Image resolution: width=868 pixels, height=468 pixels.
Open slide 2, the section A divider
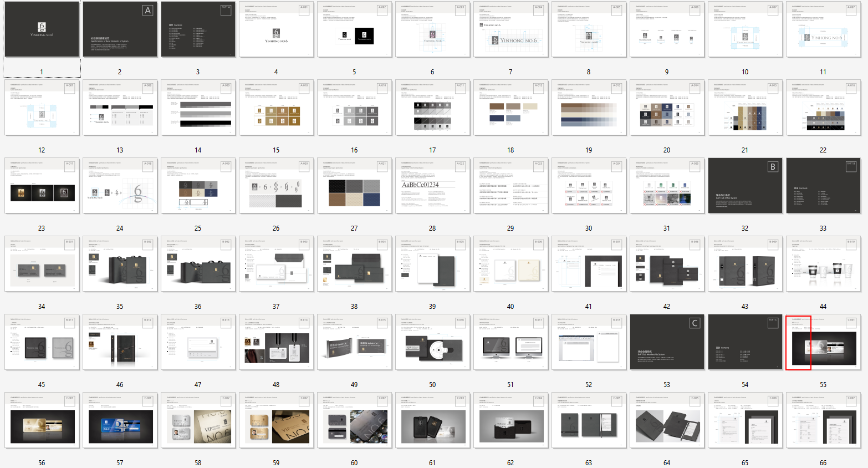click(x=120, y=29)
